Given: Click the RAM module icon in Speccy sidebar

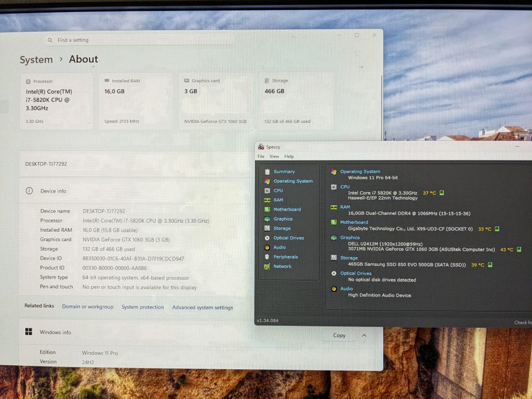Looking at the screenshot, I should [x=267, y=200].
